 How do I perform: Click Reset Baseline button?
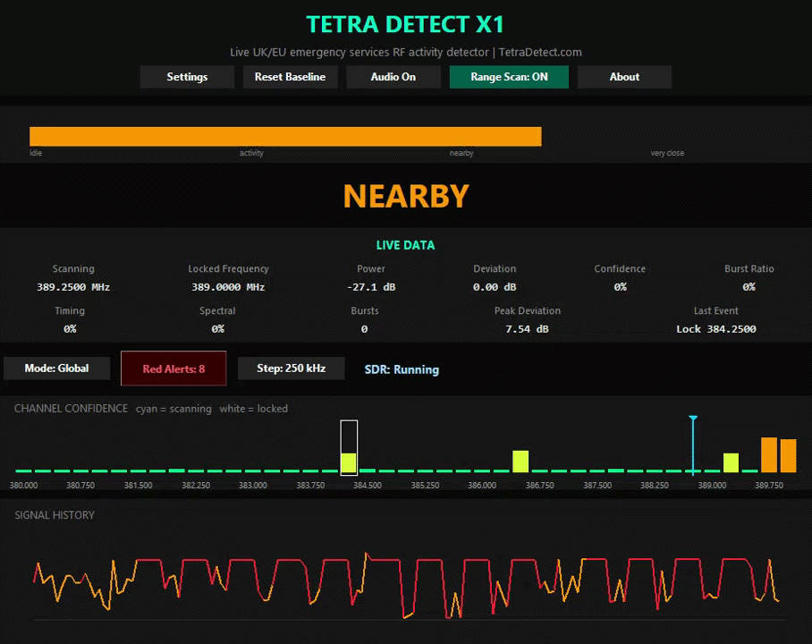coord(290,77)
